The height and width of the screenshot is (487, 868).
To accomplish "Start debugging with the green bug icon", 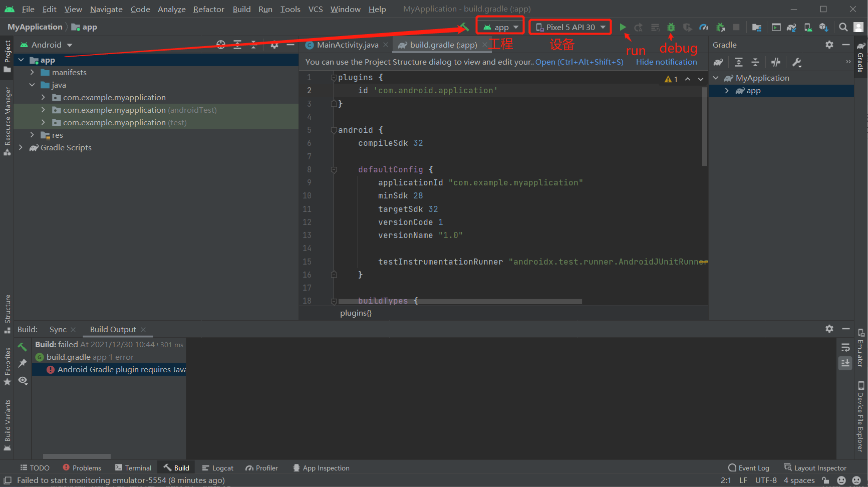I will pos(671,27).
